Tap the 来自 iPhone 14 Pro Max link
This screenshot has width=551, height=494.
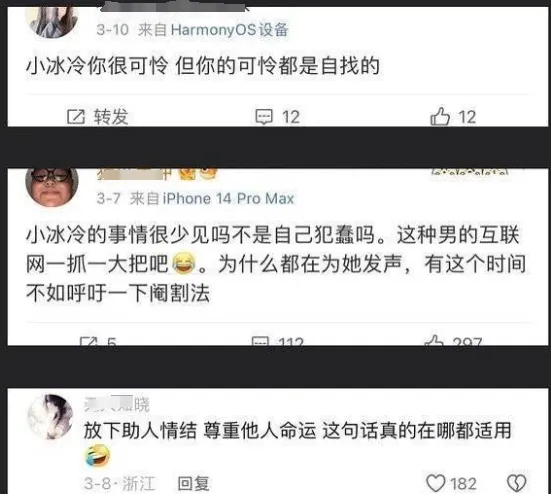tap(212, 199)
